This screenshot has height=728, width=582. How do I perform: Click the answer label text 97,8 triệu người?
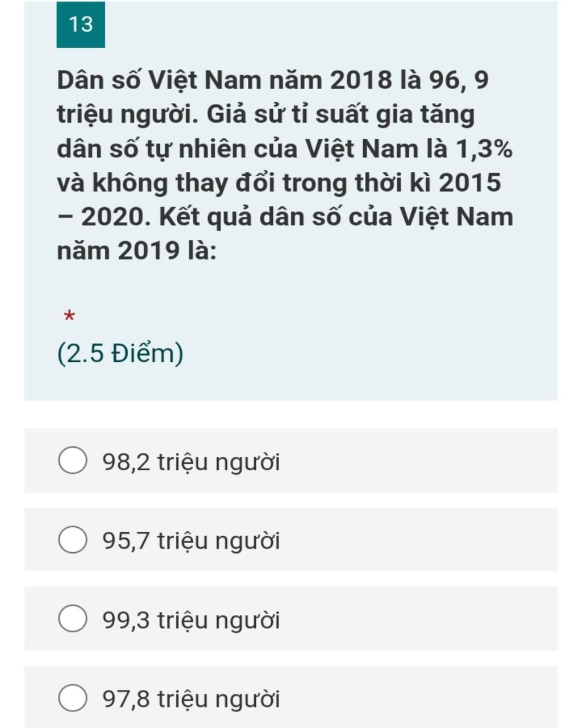click(191, 699)
